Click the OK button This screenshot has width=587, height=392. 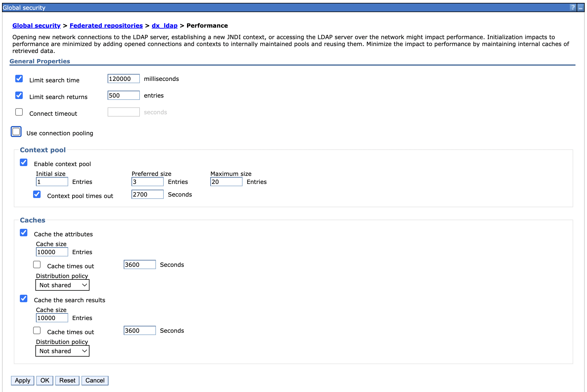pos(45,380)
